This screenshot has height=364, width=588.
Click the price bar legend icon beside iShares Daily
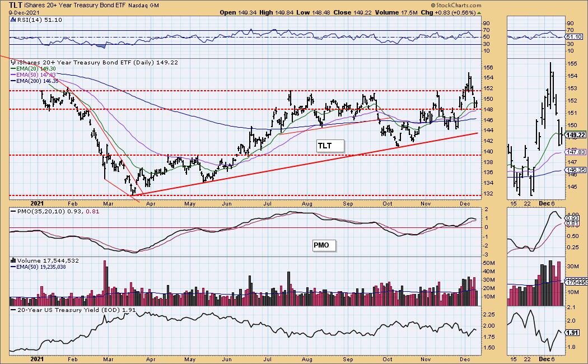[13, 62]
